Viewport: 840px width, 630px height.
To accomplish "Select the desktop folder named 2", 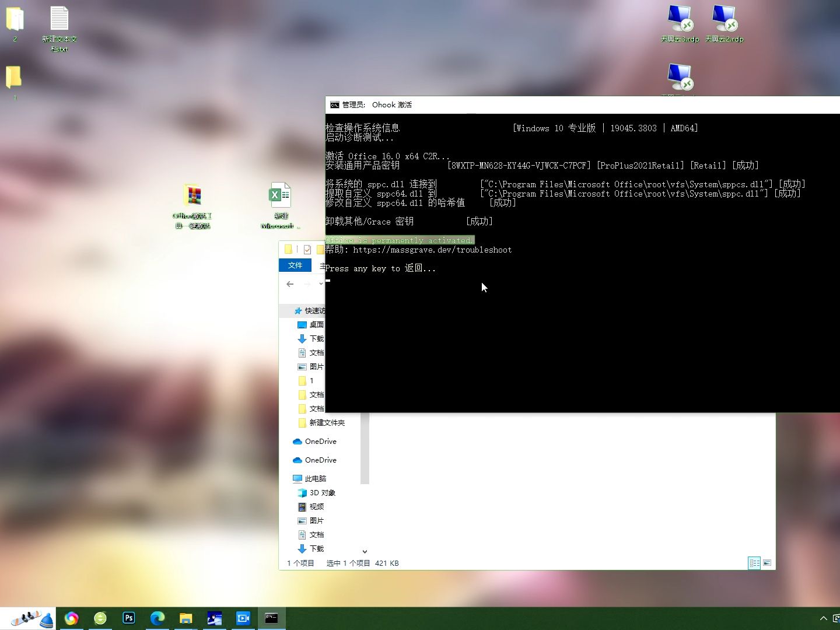I will click(15, 24).
